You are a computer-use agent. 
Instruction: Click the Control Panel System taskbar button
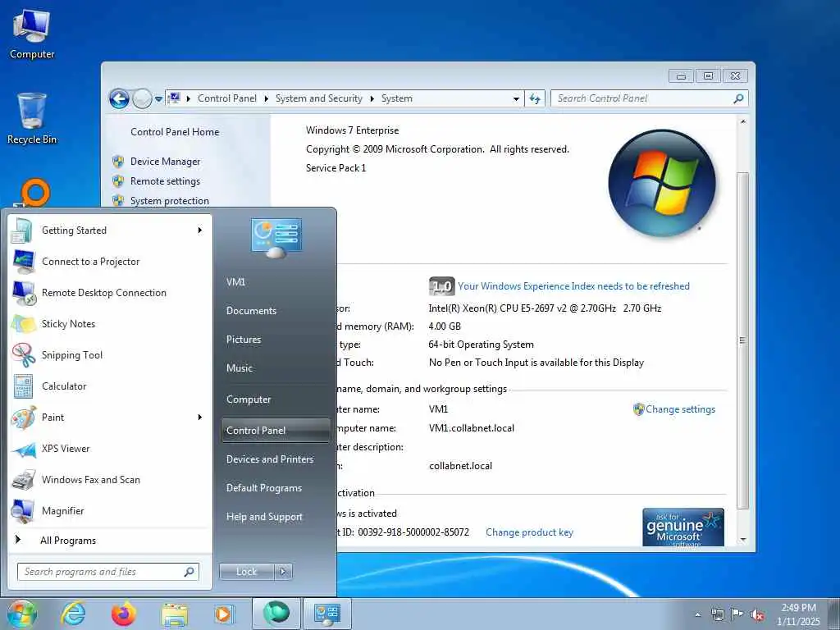pos(326,614)
